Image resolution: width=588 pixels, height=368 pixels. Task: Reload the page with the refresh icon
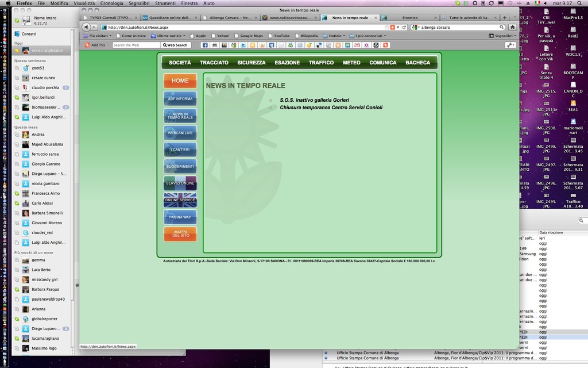(x=404, y=27)
